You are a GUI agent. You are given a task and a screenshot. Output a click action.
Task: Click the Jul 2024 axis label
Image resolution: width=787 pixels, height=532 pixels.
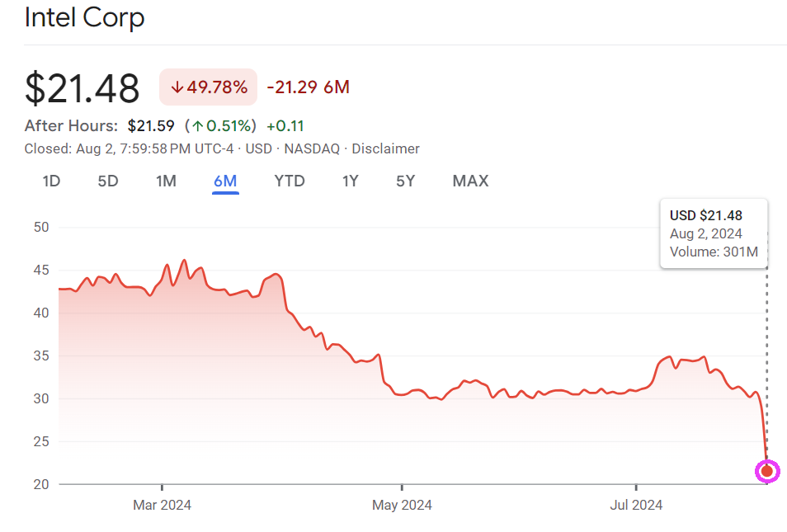pos(635,505)
